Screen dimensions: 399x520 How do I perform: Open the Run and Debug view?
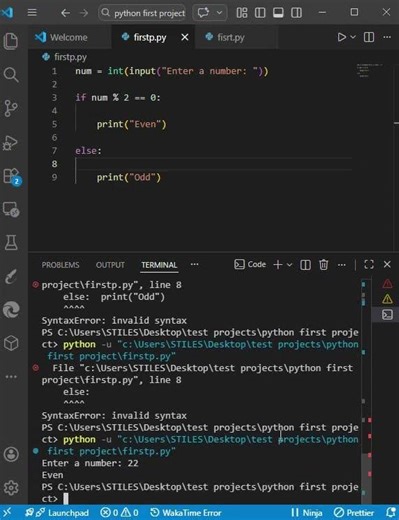[11, 143]
